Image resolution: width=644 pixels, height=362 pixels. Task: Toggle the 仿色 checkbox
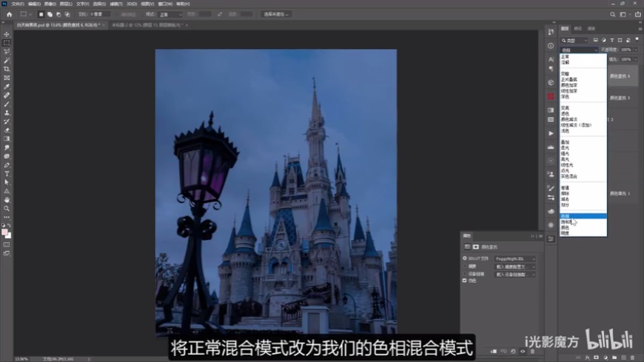coord(465,281)
